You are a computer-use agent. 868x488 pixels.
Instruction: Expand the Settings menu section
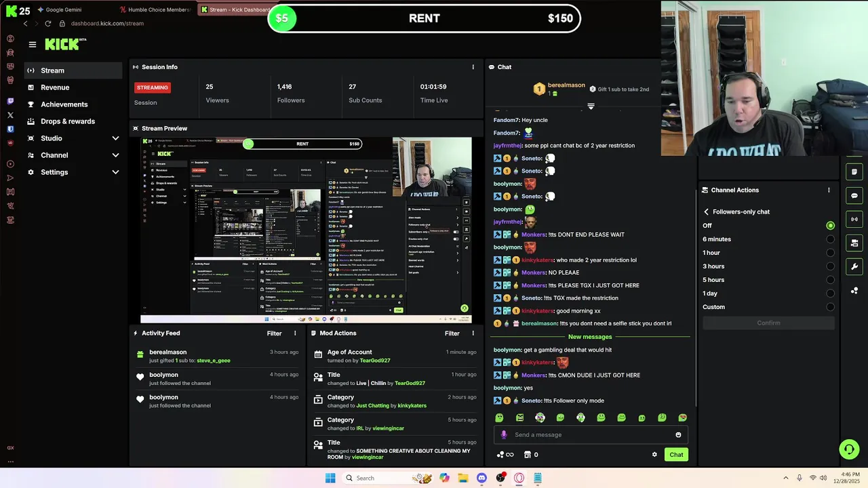click(x=73, y=172)
